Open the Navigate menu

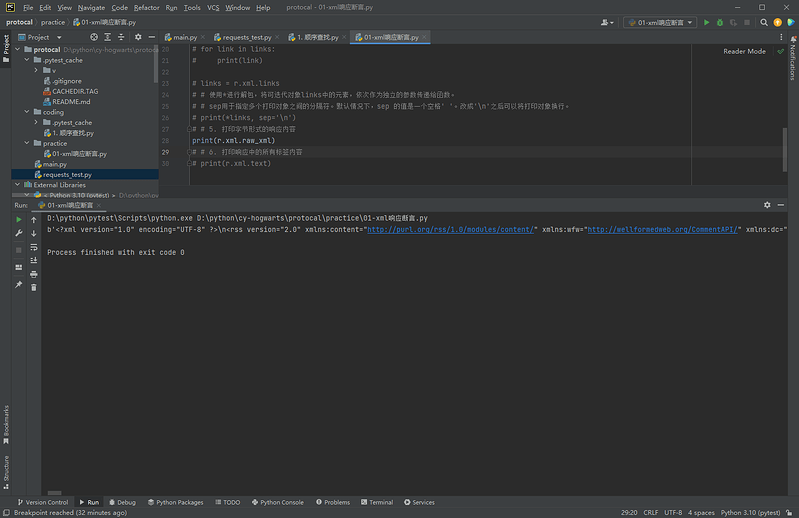[x=91, y=8]
